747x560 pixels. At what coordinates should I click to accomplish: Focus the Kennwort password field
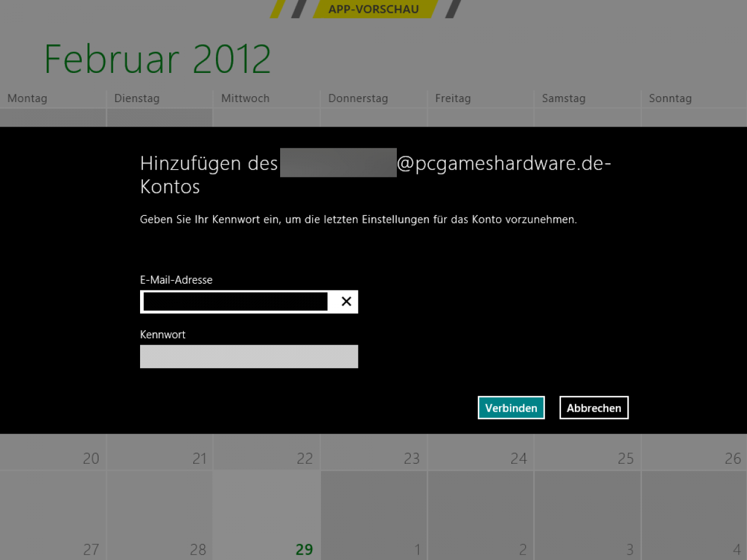(x=249, y=356)
